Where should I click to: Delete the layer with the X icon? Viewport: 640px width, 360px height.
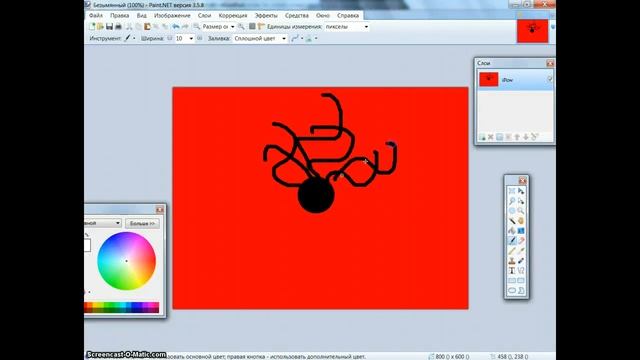click(491, 137)
